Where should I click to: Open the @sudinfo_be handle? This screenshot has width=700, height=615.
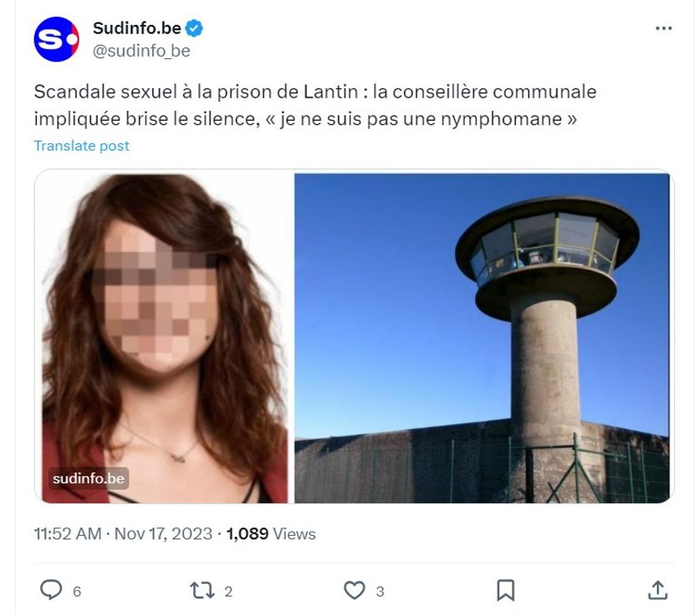pyautogui.click(x=141, y=51)
